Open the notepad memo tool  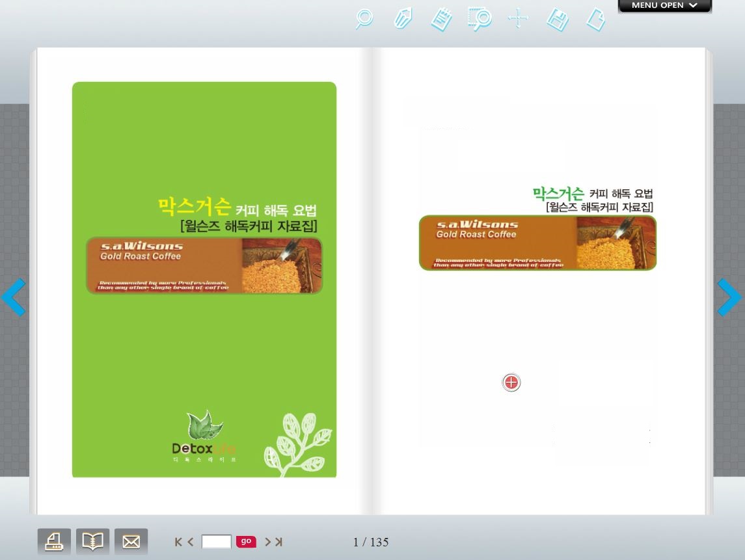coord(441,20)
